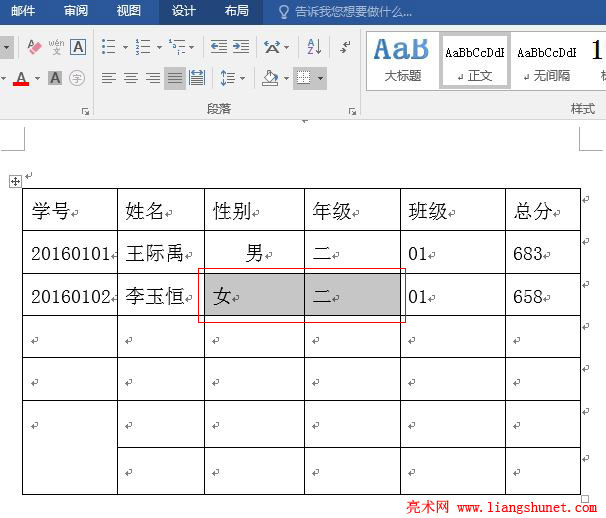Center align the text
Image resolution: width=606 pixels, height=518 pixels.
[131, 78]
